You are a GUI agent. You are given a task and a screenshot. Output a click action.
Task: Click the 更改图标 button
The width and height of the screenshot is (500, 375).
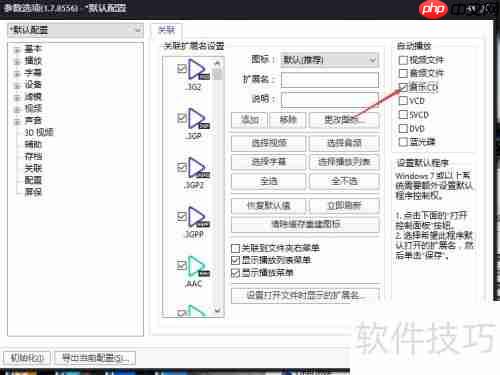[344, 120]
